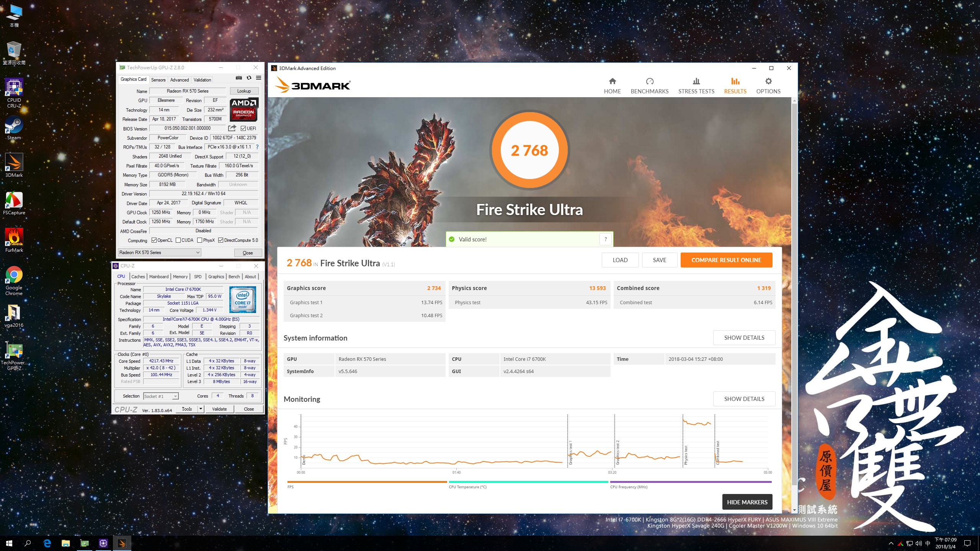Image resolution: width=980 pixels, height=551 pixels.
Task: Open the Recycle Bin desktop icon
Action: pyautogui.click(x=14, y=53)
